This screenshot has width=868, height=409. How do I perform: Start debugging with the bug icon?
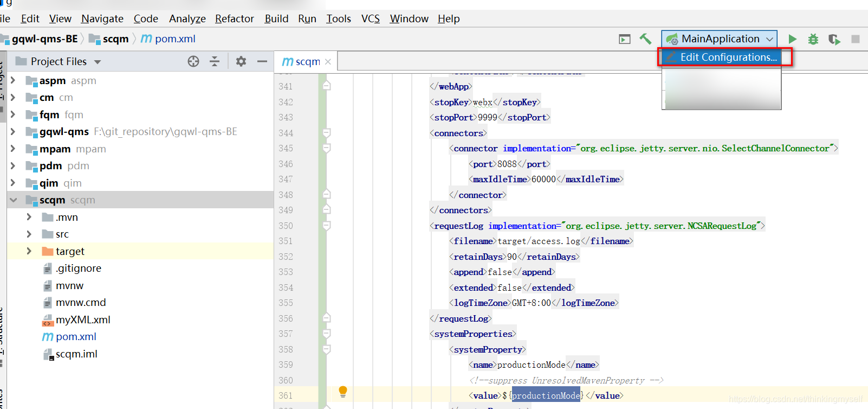click(813, 39)
